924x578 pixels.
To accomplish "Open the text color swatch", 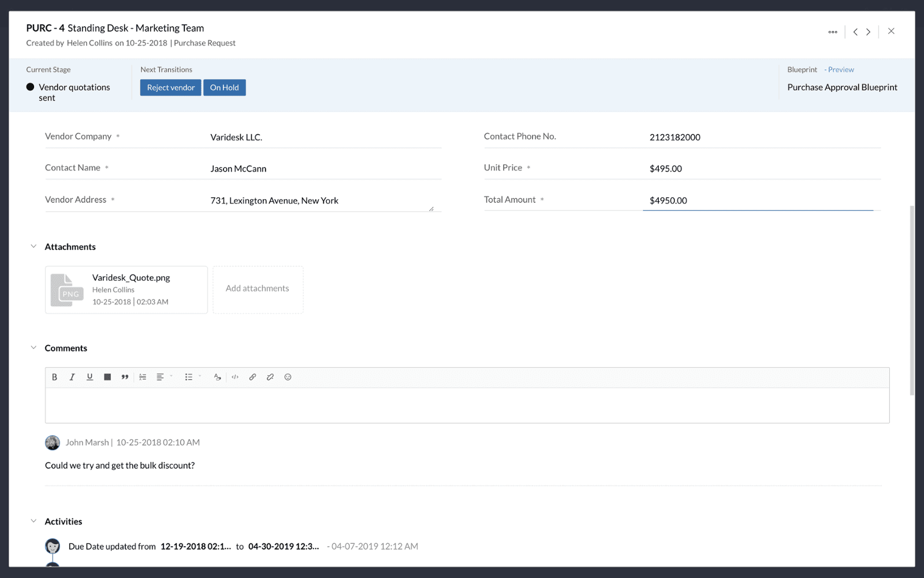I will click(x=107, y=377).
